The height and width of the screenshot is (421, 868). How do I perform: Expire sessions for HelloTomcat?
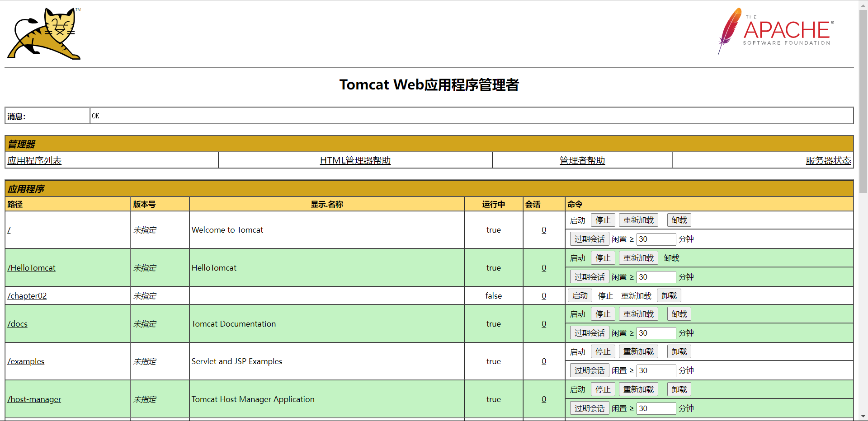point(590,277)
